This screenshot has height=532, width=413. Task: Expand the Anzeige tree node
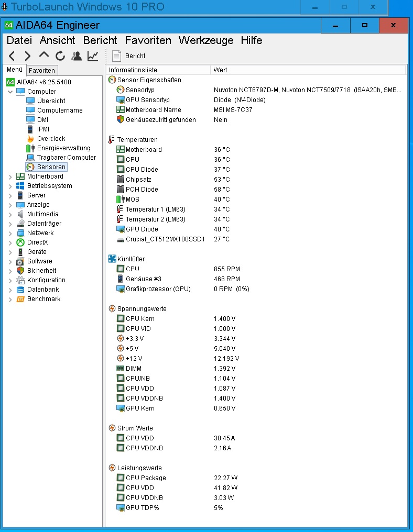10,205
